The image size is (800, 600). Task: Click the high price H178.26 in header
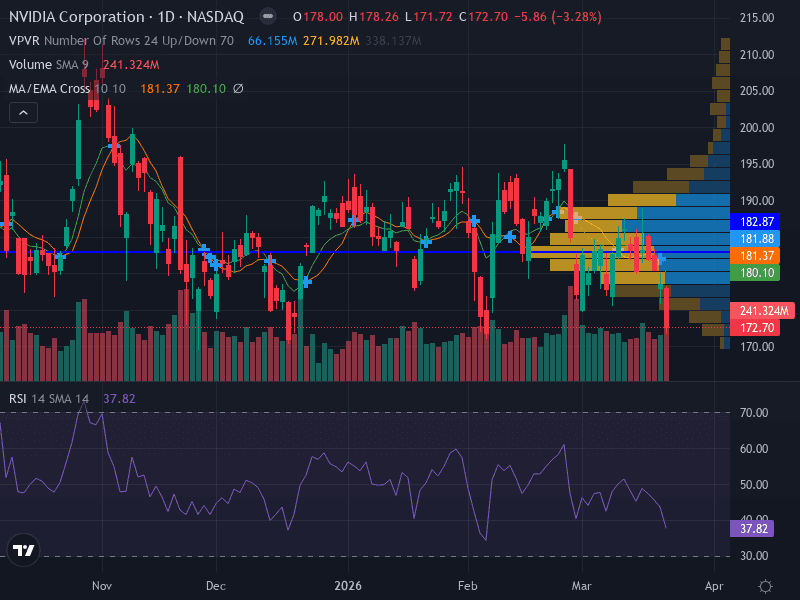373,17
